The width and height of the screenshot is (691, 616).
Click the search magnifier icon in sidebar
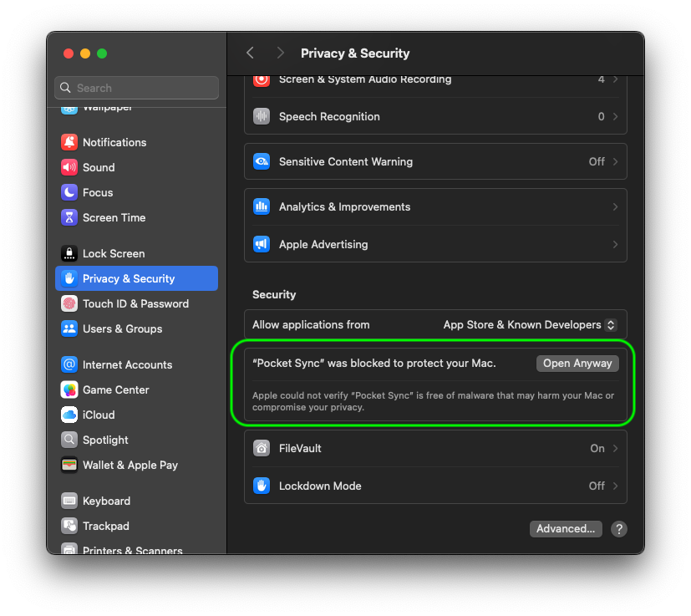(x=65, y=88)
